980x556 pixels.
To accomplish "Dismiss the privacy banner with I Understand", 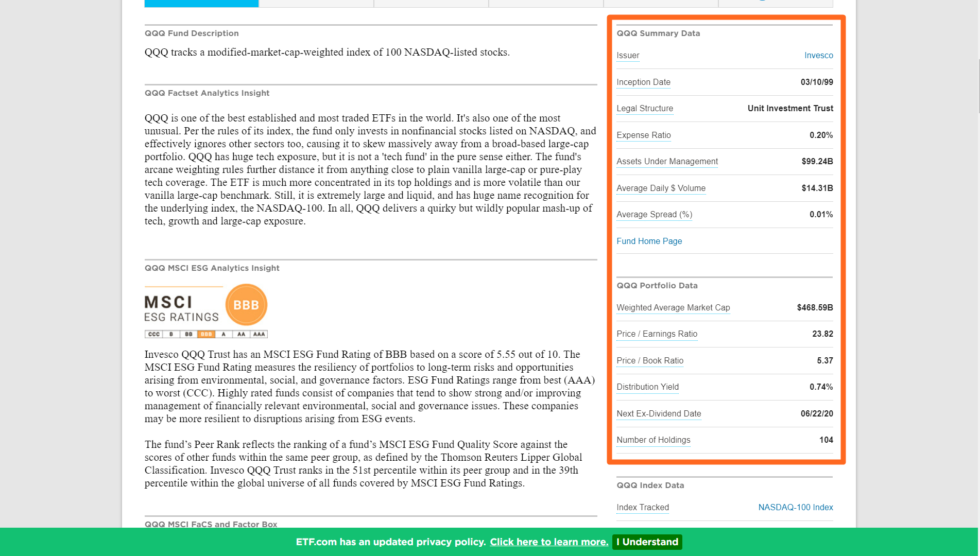I will click(x=647, y=542).
